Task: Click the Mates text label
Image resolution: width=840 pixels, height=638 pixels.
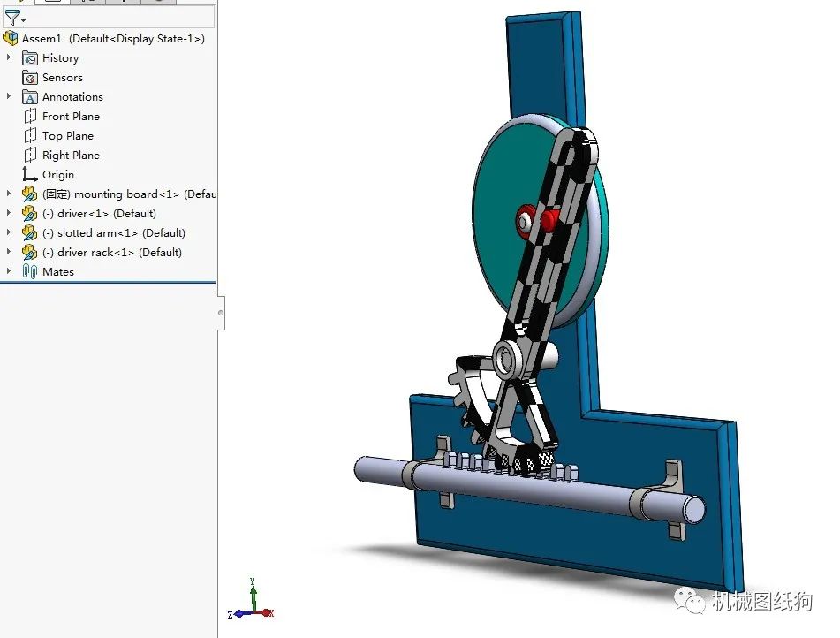Action: pyautogui.click(x=58, y=272)
